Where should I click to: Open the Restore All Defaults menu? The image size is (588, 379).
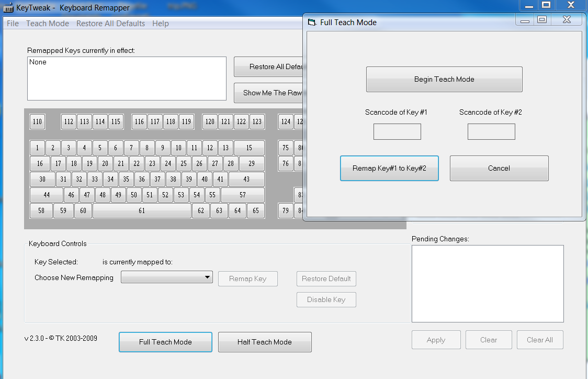[x=110, y=24]
